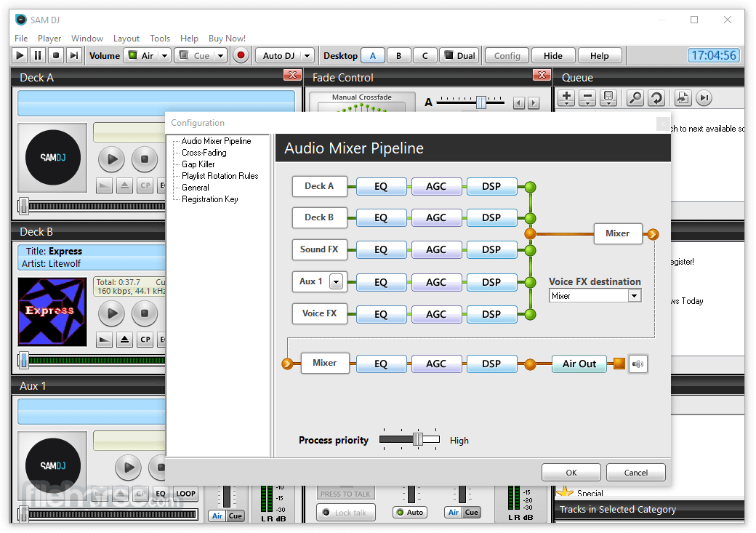Screen dimensions: 756x533
Task: Open the Tools menu
Action: click(160, 38)
